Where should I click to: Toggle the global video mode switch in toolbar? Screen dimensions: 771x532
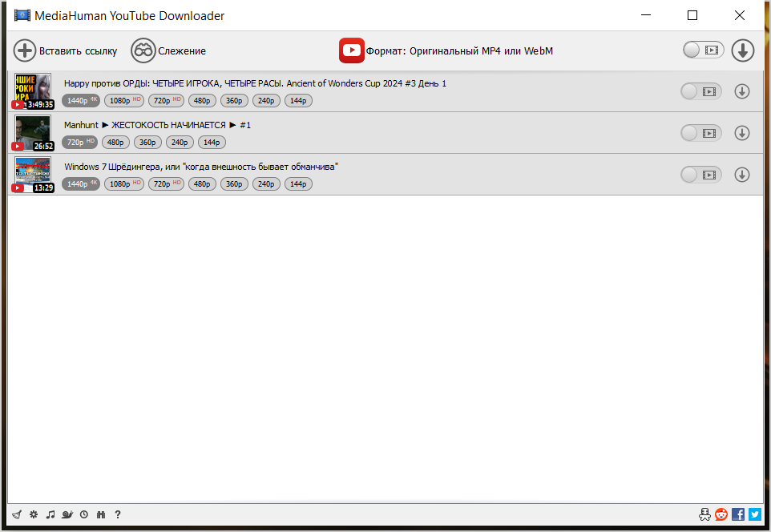point(703,50)
